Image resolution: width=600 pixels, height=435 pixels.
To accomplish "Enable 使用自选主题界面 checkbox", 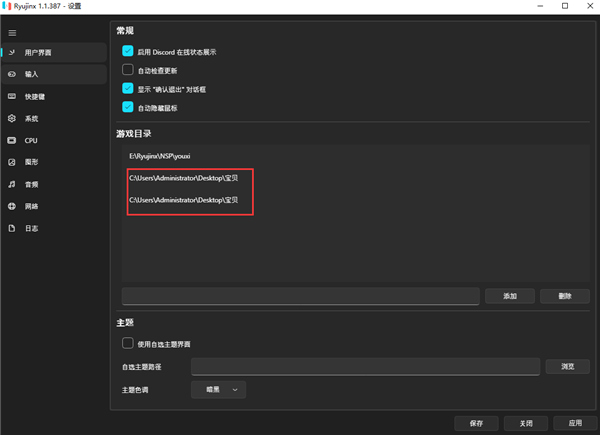I will (127, 344).
